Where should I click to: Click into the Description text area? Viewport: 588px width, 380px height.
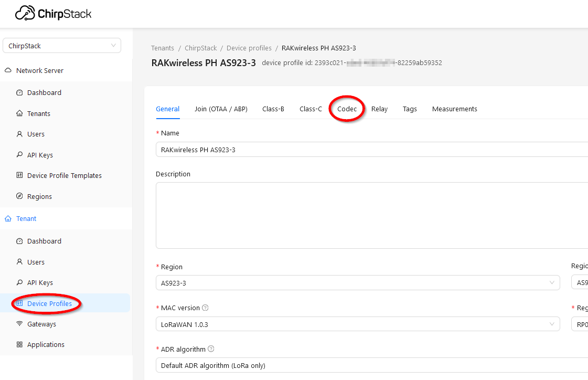tap(367, 215)
